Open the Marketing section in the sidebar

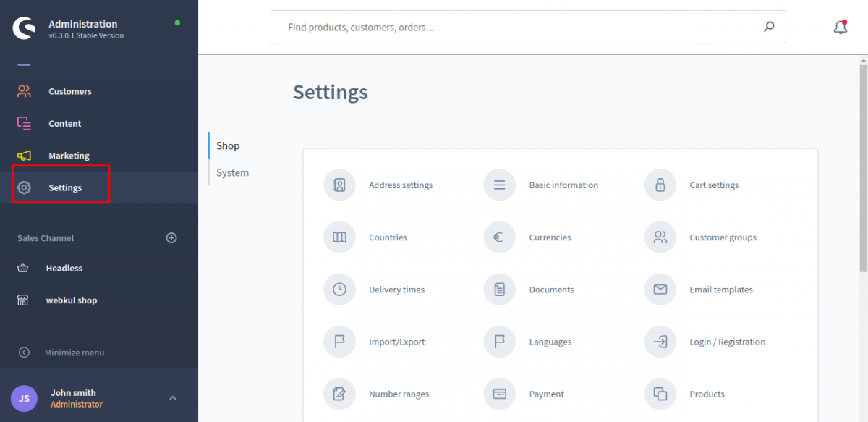(69, 155)
